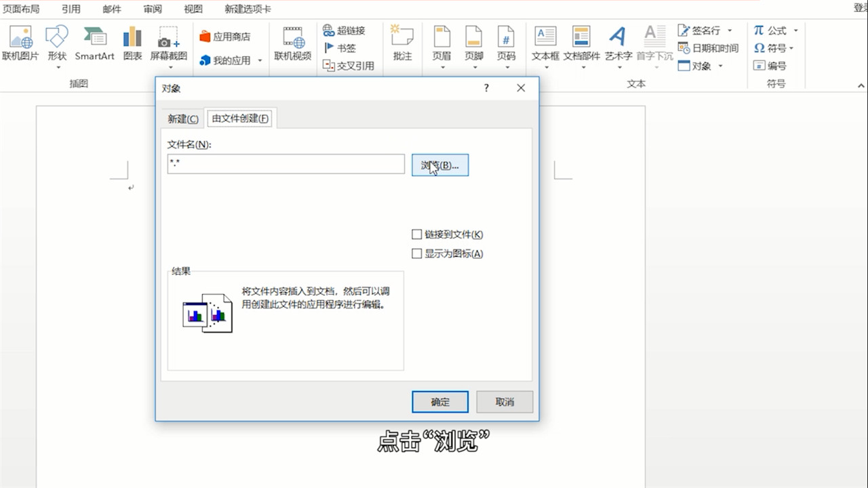
Task: Enable Display as icon (显示为图标) checkbox
Action: [x=416, y=253]
